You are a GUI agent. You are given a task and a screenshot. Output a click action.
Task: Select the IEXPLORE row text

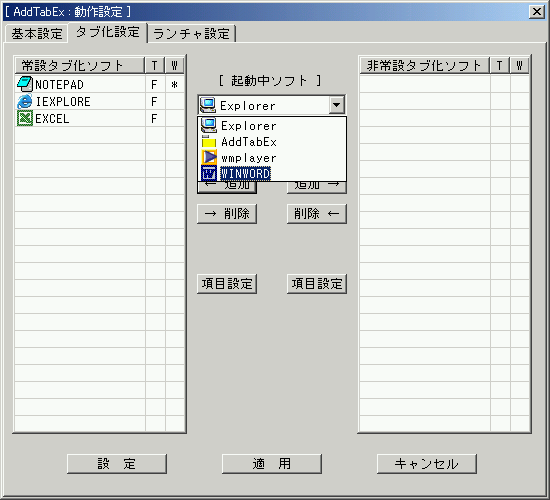click(x=63, y=102)
